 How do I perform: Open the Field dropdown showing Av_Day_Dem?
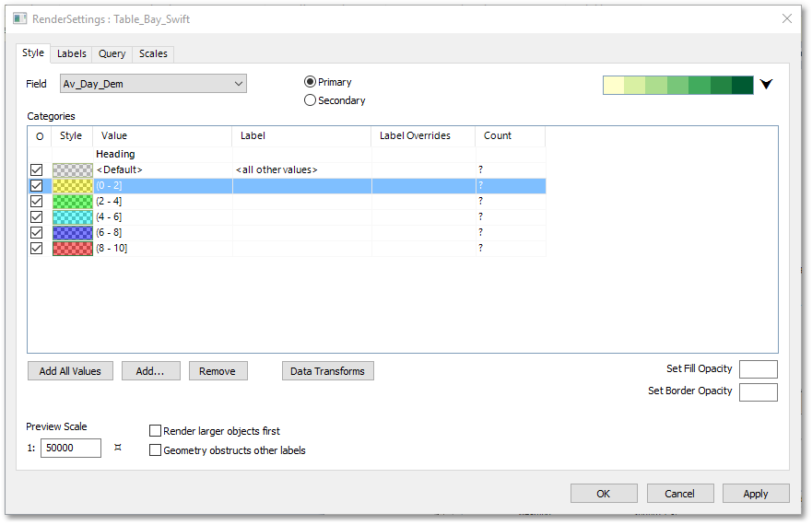coord(153,84)
